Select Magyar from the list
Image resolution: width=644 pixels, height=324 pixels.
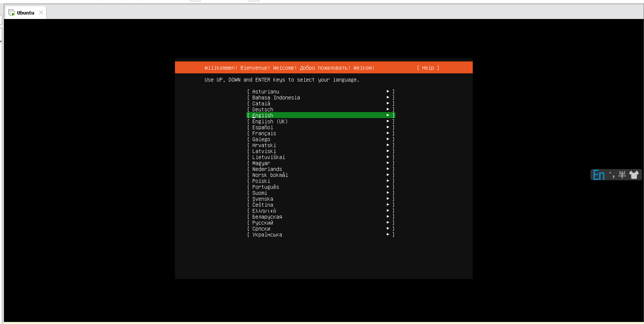321,163
